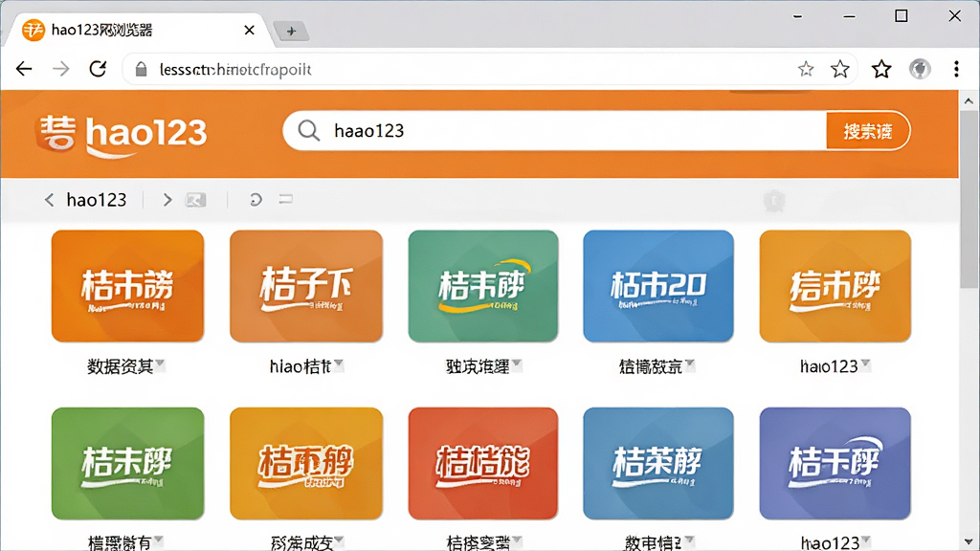980x551 pixels.
Task: Open the purple tile in second row
Action: pyautogui.click(x=835, y=464)
